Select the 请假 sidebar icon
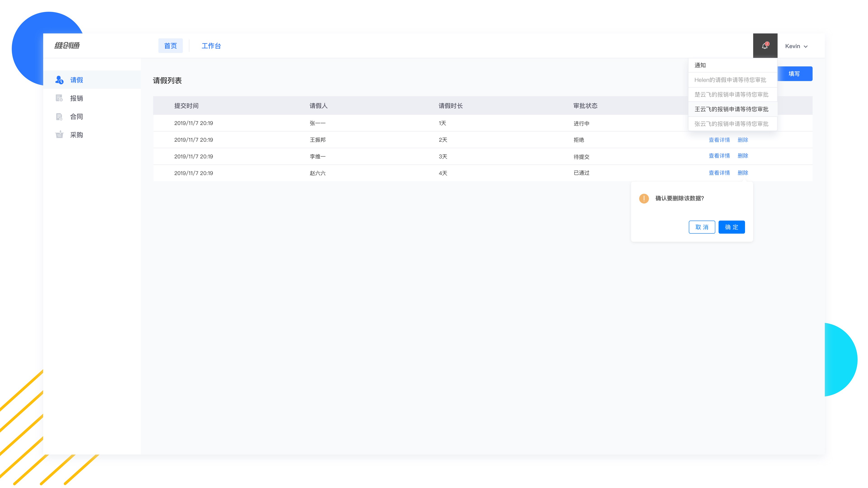 [x=59, y=80]
